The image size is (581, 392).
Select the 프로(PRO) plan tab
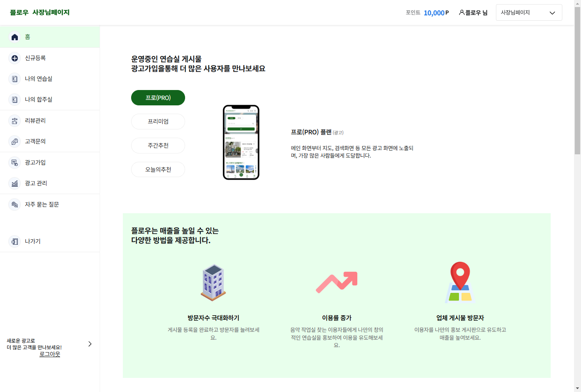(x=158, y=98)
